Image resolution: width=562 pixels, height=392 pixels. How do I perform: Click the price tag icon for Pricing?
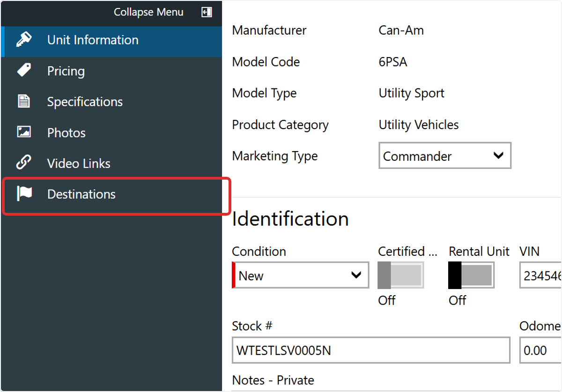pos(23,71)
